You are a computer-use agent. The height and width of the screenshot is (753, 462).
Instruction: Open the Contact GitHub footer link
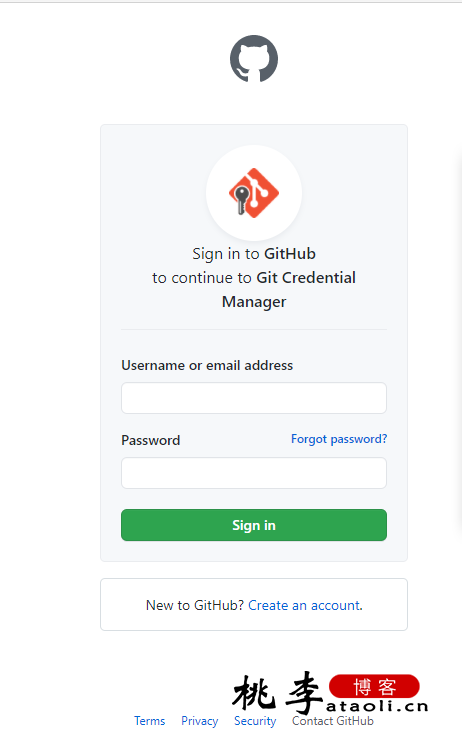pyautogui.click(x=333, y=721)
